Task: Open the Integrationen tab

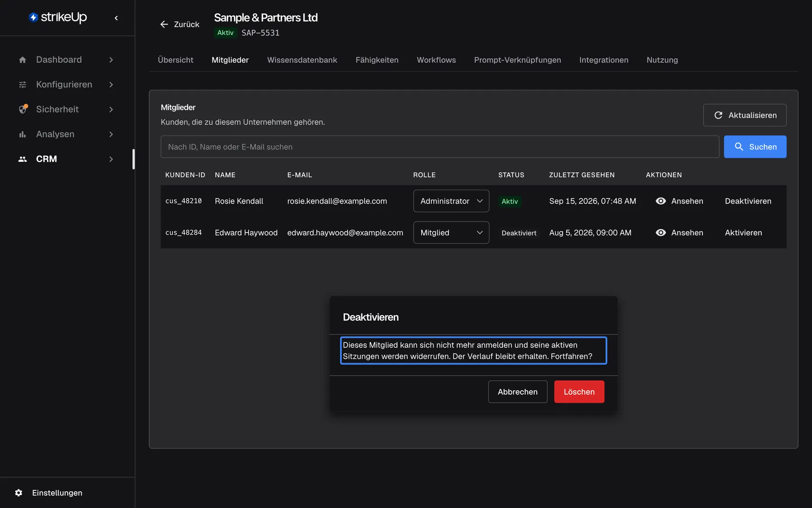Action: pos(604,60)
